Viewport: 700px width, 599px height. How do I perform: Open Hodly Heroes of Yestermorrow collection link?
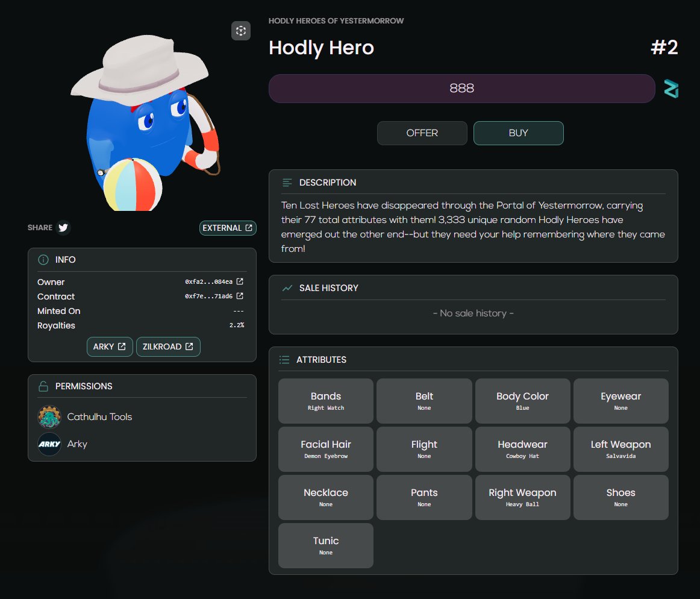click(336, 21)
